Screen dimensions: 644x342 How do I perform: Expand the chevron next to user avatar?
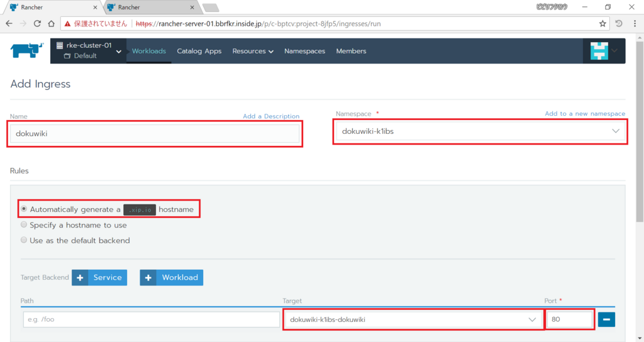coord(614,50)
